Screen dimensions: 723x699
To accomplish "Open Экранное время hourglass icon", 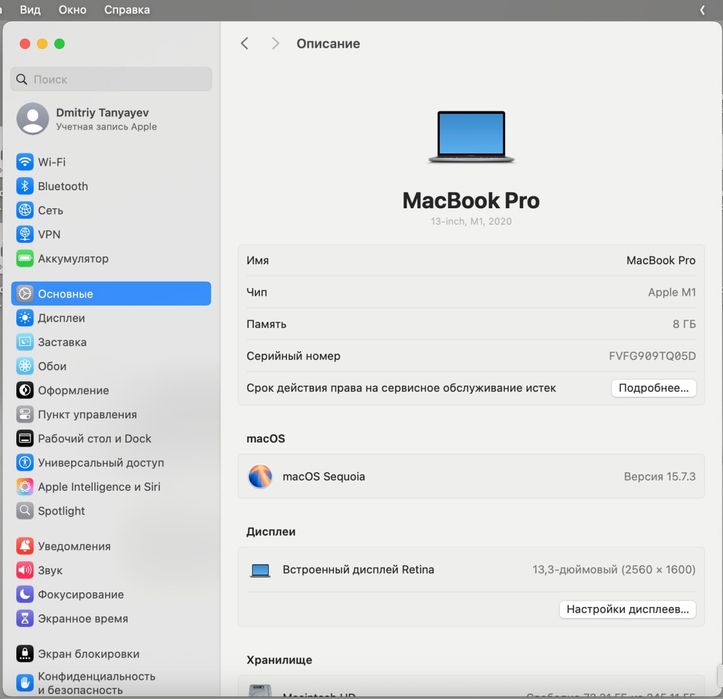I will 24,618.
